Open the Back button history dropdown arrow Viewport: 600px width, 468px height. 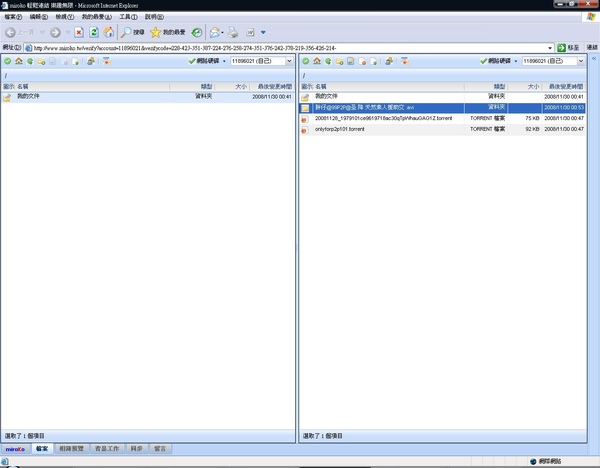tap(42, 33)
